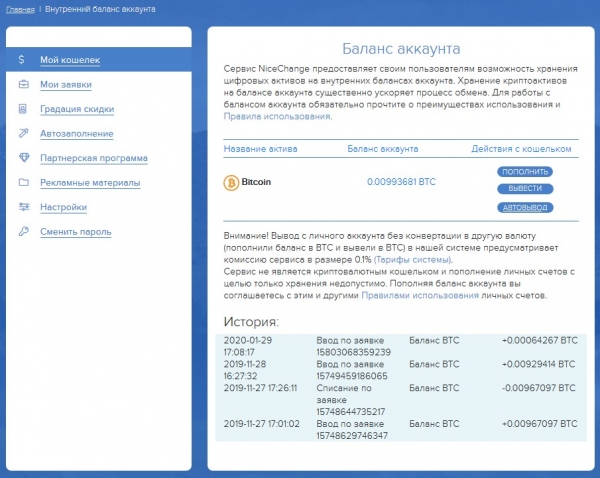Go to Градация скидки section
Viewport: 600px width, 478px height.
tap(77, 109)
